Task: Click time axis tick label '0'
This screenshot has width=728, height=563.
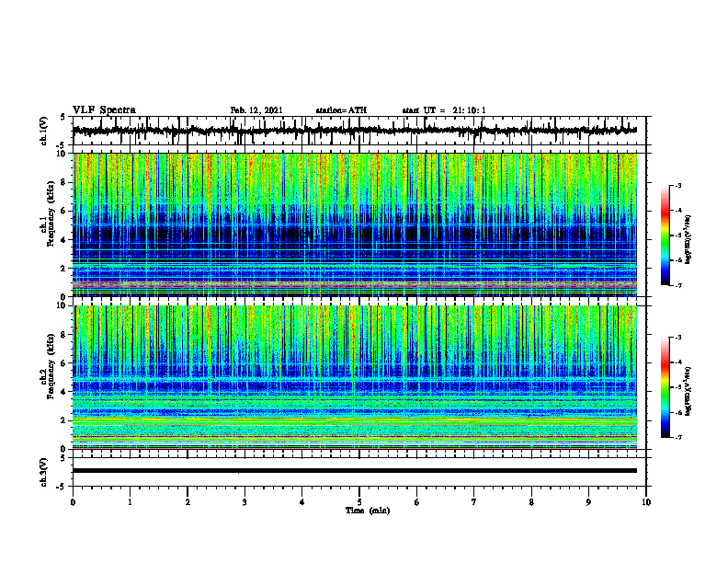Action: click(73, 502)
